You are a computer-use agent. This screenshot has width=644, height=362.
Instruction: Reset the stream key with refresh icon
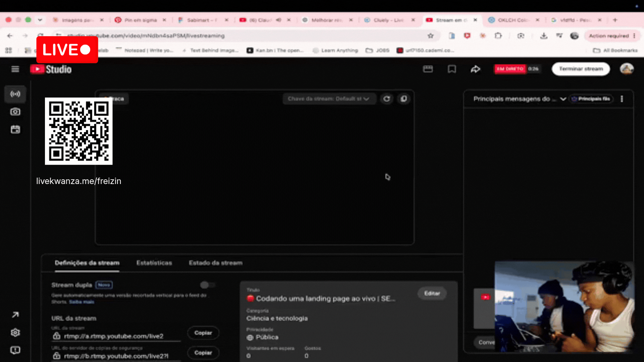[387, 99]
